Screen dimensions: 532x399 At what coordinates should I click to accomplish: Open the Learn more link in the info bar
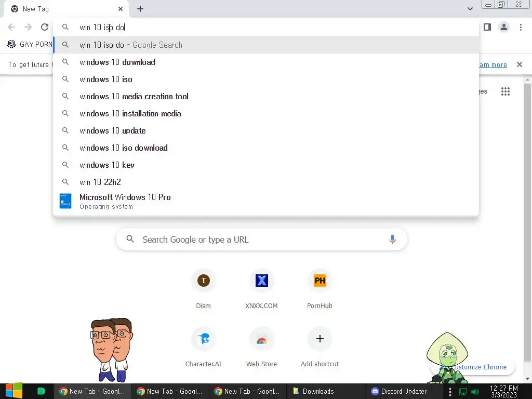493,64
